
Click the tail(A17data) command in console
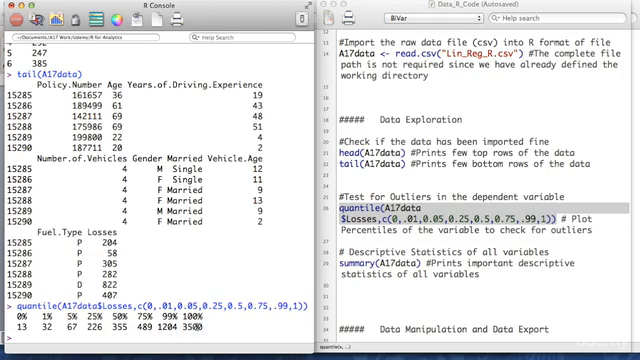49,74
